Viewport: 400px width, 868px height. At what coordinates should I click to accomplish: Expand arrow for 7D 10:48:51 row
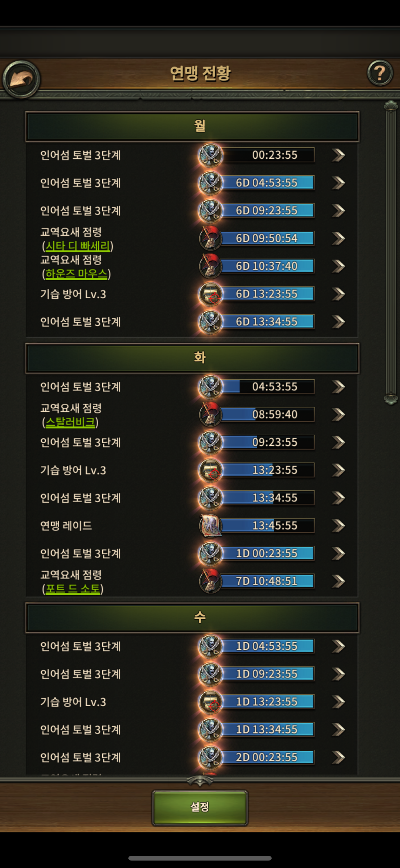[x=338, y=581]
